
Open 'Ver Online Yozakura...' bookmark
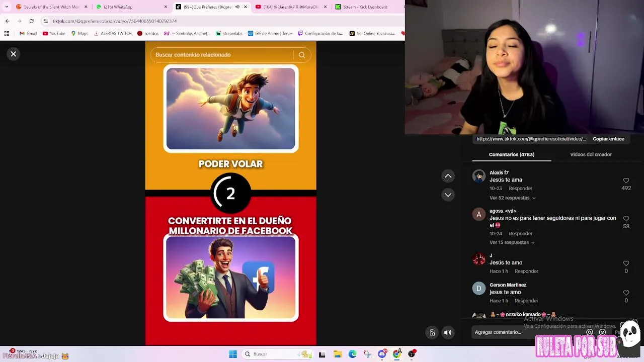pyautogui.click(x=372, y=34)
